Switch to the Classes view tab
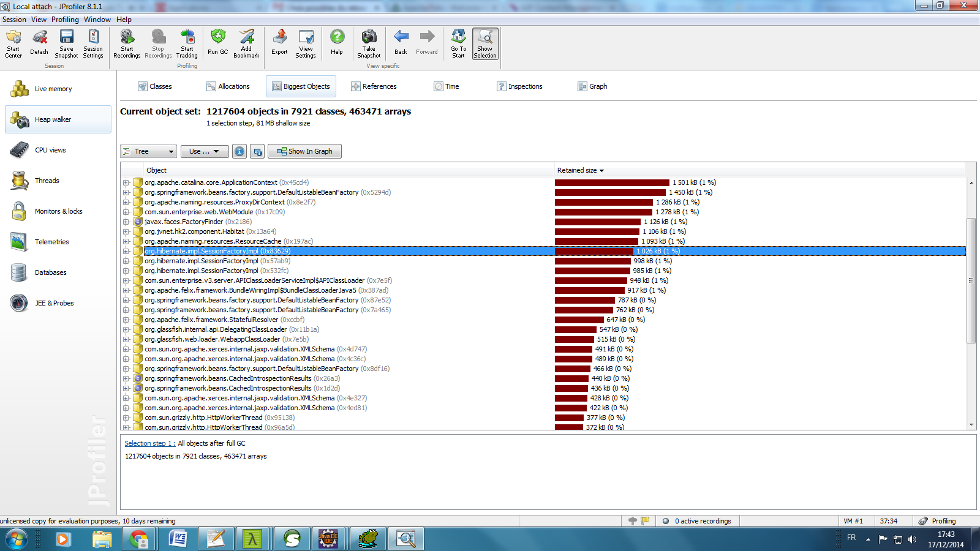980x551 pixels. pos(155,86)
